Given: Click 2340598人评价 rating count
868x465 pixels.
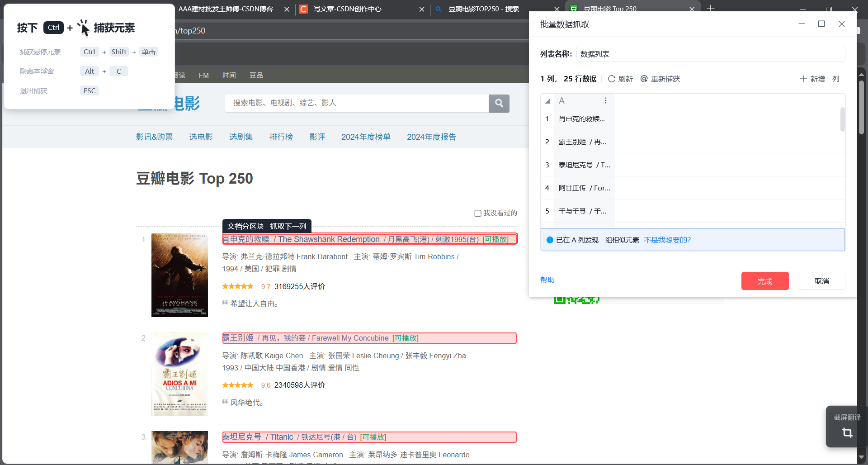Looking at the screenshot, I should [300, 385].
